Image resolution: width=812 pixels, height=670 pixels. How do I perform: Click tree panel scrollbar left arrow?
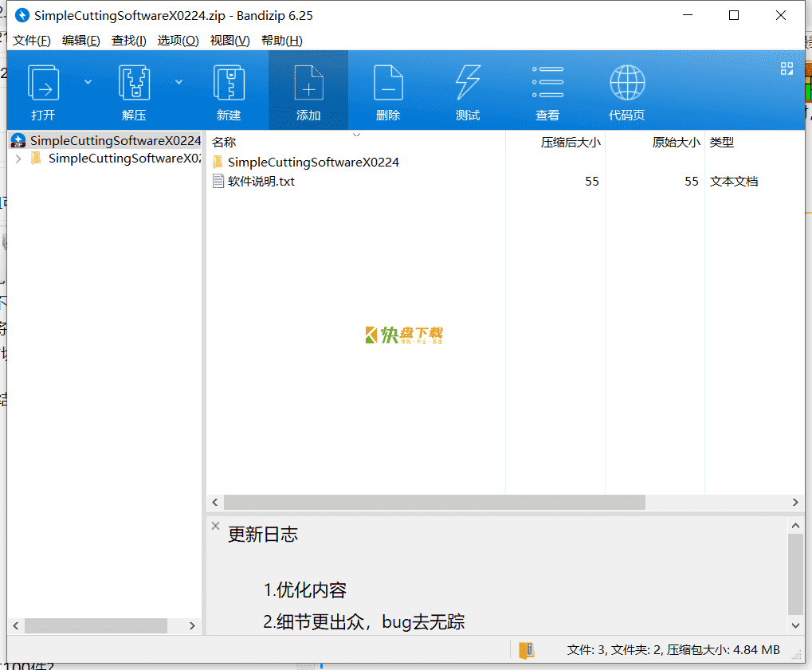coord(15,625)
